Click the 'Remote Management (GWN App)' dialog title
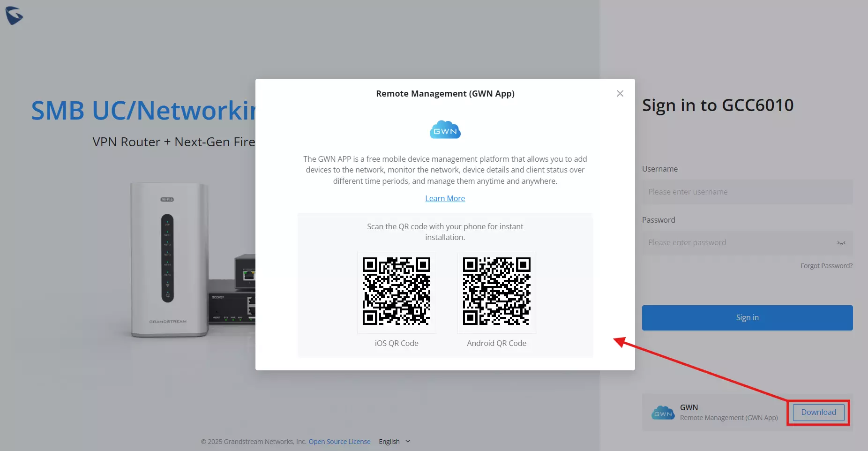Viewport: 868px width, 451px height. pyautogui.click(x=445, y=94)
